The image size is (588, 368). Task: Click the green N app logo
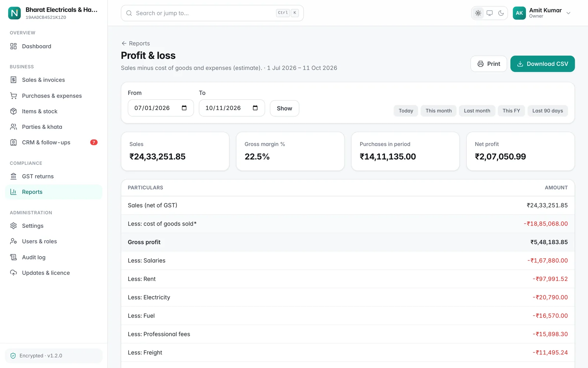(14, 13)
